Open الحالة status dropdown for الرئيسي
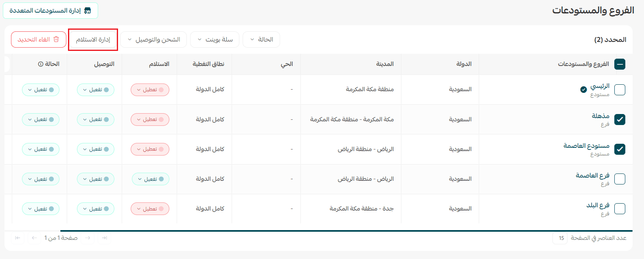 (41, 90)
